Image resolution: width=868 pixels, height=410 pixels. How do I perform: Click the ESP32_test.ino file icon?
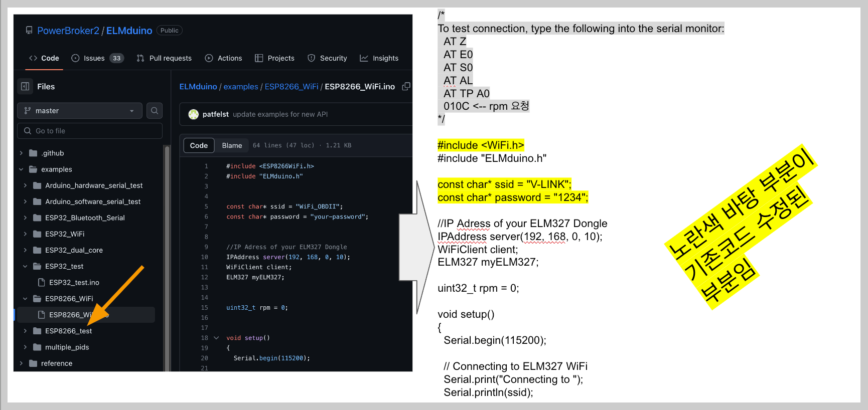[x=42, y=282]
